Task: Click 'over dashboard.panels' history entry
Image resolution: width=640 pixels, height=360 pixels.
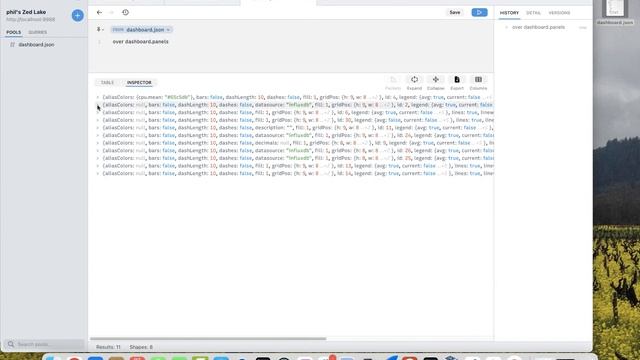Action: click(538, 27)
